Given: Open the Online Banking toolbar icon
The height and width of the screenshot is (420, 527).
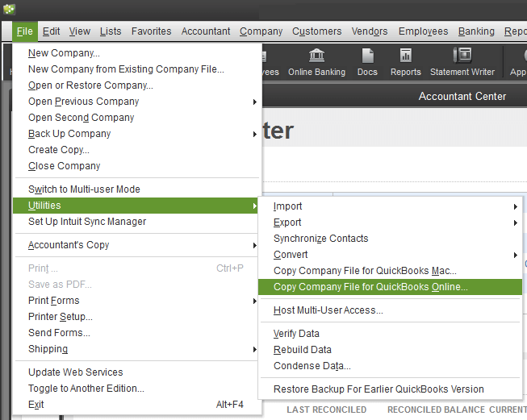Looking at the screenshot, I should pyautogui.click(x=316, y=62).
